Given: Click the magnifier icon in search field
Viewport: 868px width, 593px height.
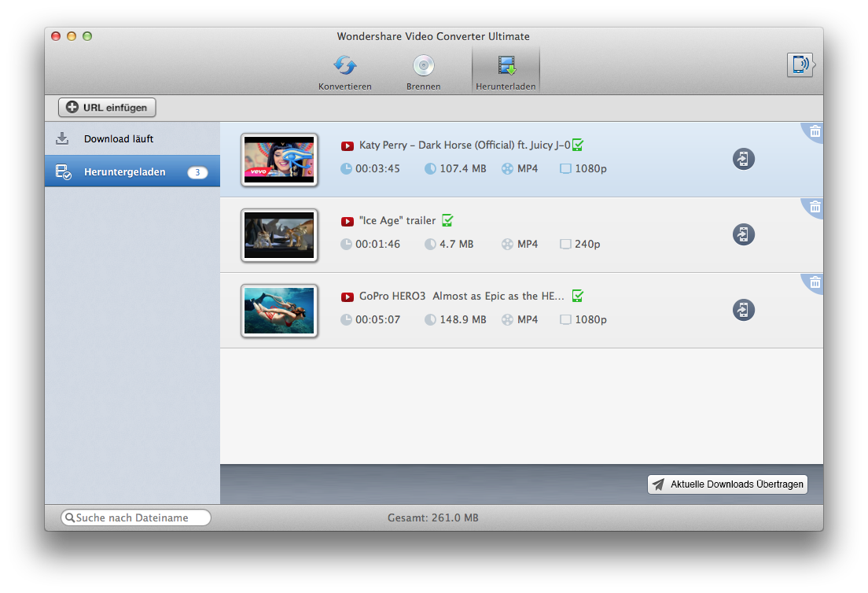Looking at the screenshot, I should [x=70, y=517].
